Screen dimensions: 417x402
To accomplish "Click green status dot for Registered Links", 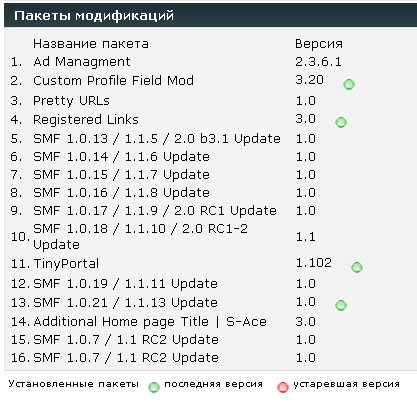I will [x=341, y=122].
